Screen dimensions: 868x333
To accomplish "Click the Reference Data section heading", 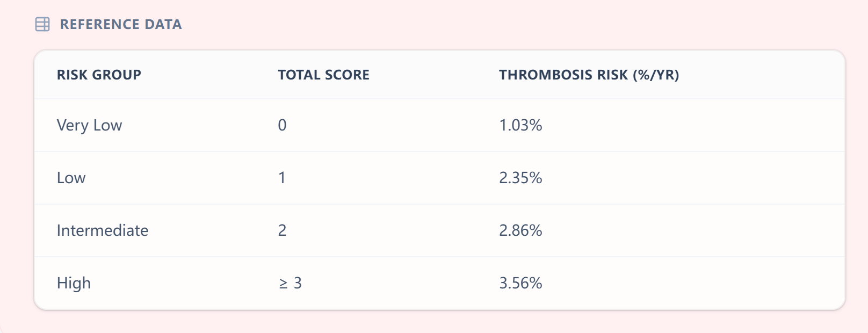I will click(x=120, y=24).
